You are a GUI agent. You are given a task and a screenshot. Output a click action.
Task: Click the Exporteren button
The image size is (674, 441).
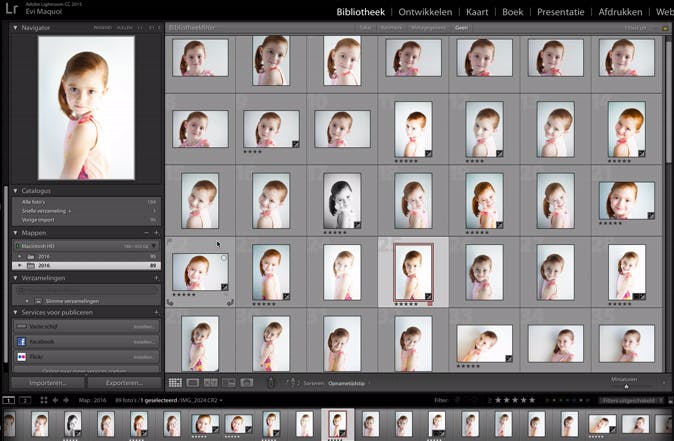(x=123, y=382)
